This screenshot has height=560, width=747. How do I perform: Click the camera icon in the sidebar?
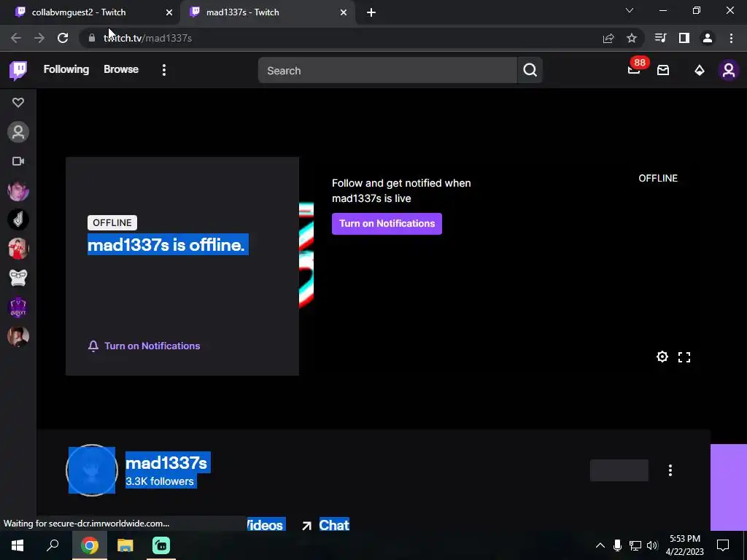pyautogui.click(x=18, y=161)
